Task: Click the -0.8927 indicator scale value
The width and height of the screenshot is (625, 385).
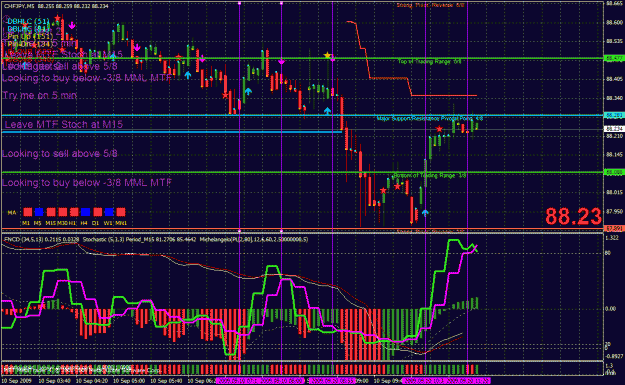Action: point(613,356)
